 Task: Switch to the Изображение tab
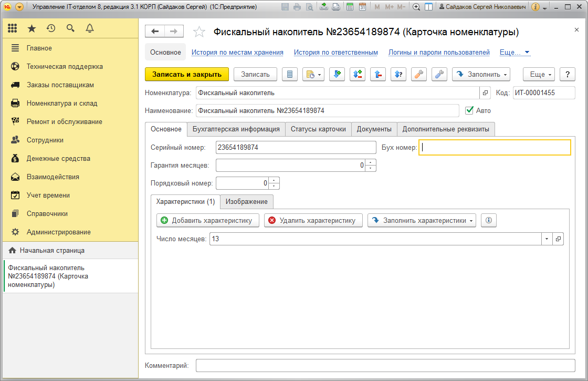pyautogui.click(x=247, y=202)
